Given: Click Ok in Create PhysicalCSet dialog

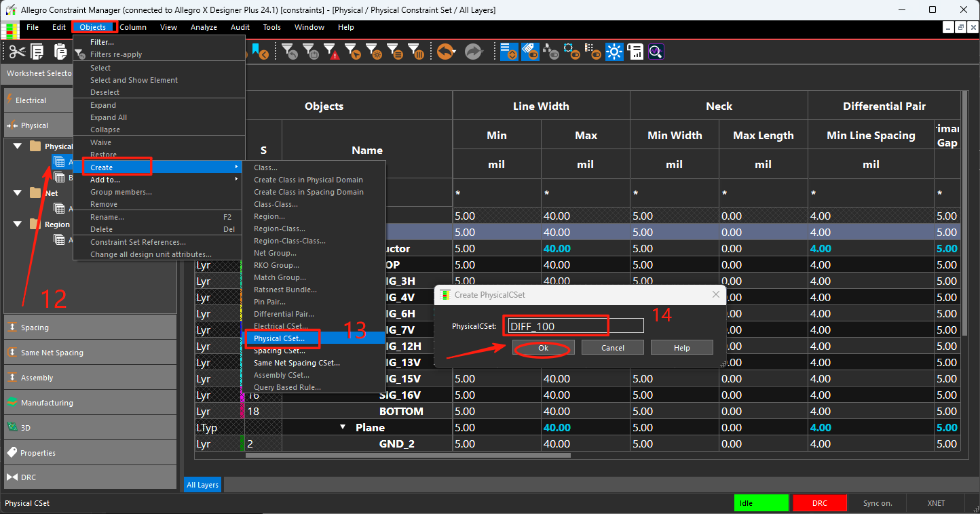Looking at the screenshot, I should point(544,348).
